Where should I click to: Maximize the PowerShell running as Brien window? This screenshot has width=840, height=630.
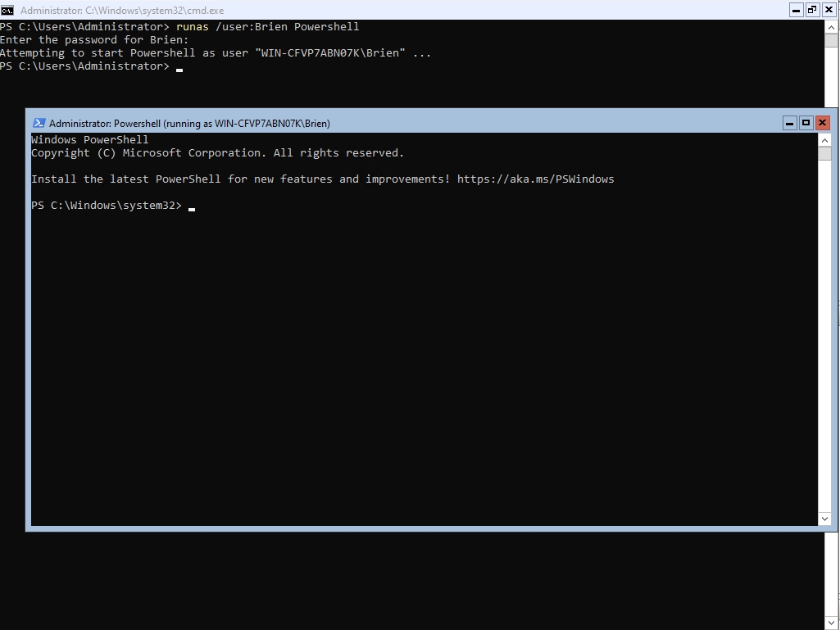coord(806,123)
